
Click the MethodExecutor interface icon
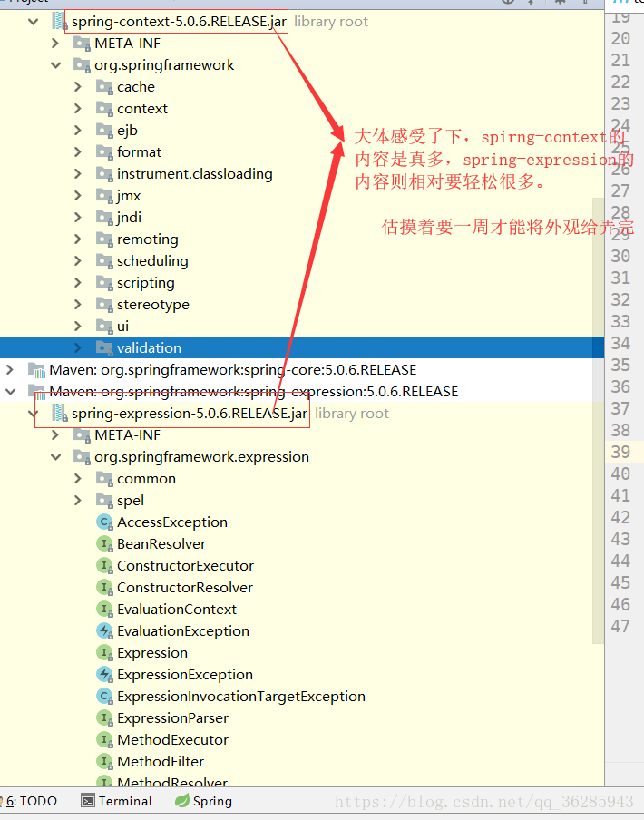pyautogui.click(x=104, y=740)
